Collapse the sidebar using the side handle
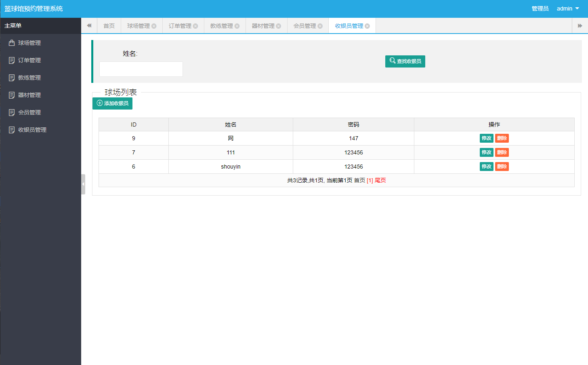The image size is (588, 365). pyautogui.click(x=83, y=184)
